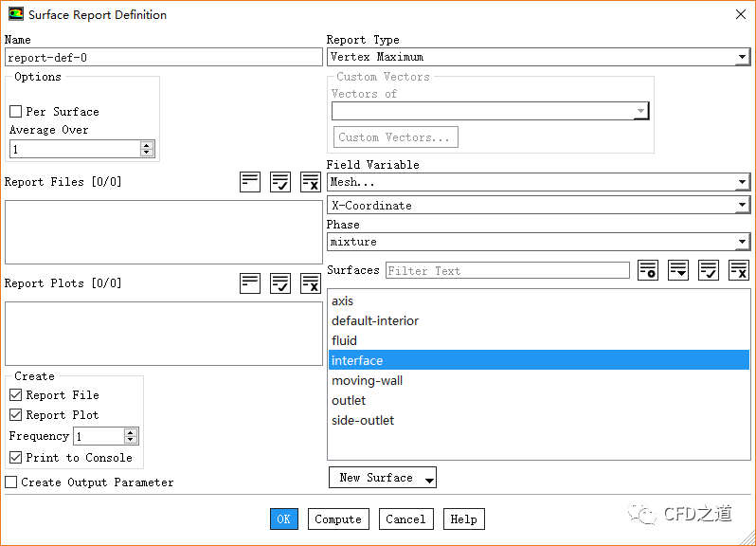This screenshot has height=546, width=756.
Task: Toggle Print to Console checkbox
Action: [x=16, y=458]
